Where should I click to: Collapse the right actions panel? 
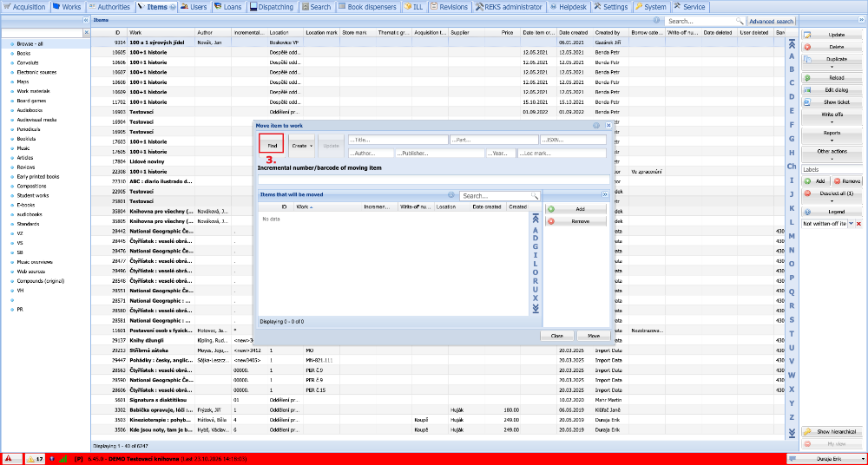pyautogui.click(x=861, y=19)
